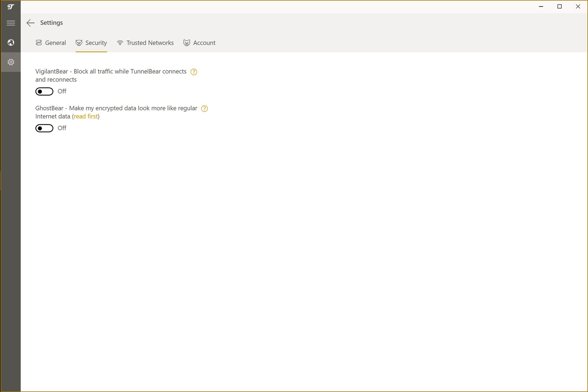Click the GhostBear description text

point(116,112)
